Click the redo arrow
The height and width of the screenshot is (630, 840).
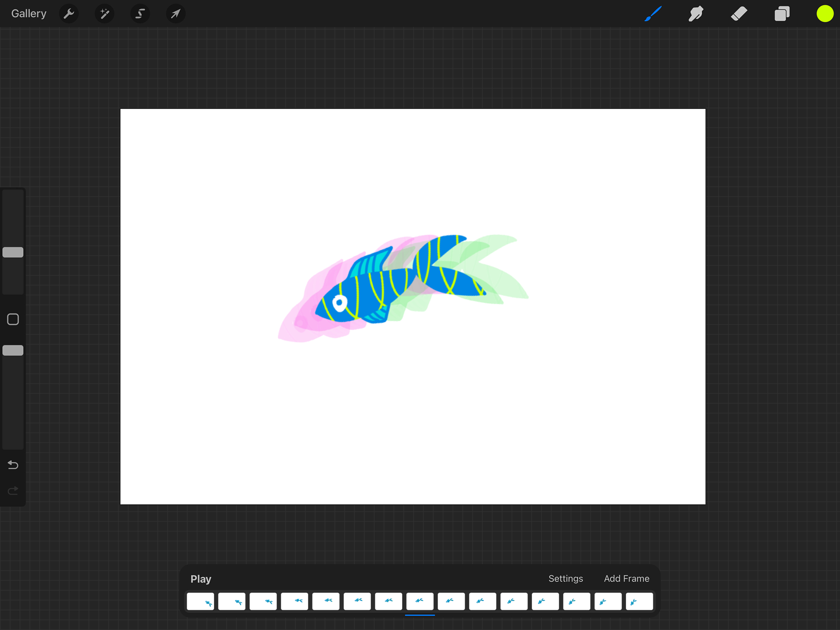tap(13, 490)
